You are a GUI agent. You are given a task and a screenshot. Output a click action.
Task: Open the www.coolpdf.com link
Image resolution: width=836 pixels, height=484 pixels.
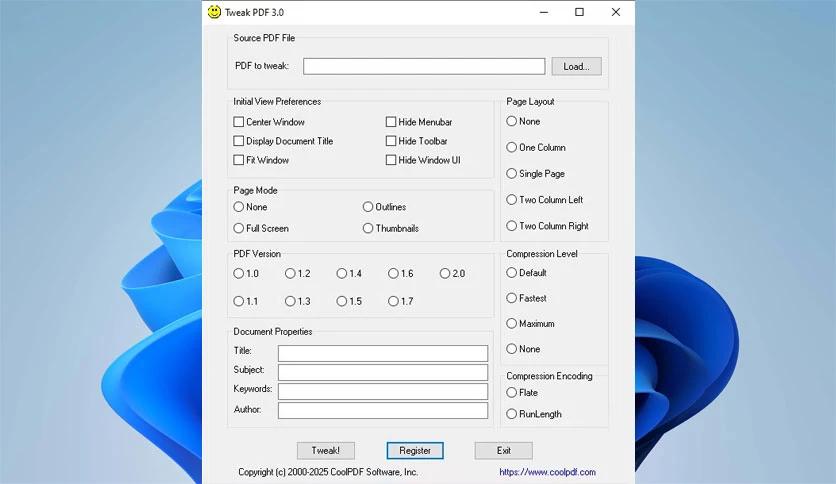tap(547, 472)
